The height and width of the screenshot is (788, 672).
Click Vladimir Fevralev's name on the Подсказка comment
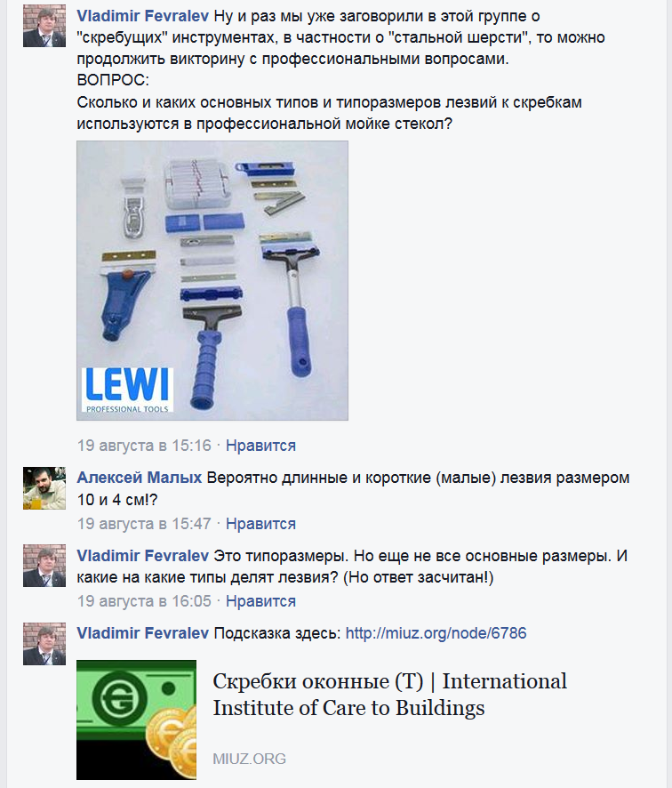click(142, 633)
